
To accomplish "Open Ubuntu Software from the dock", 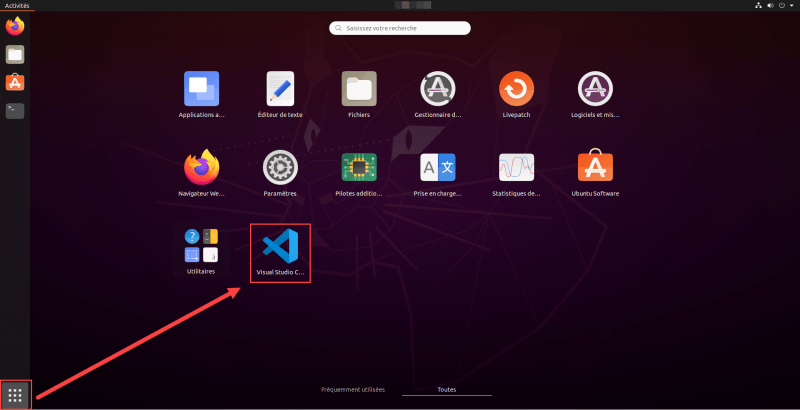I will [15, 82].
